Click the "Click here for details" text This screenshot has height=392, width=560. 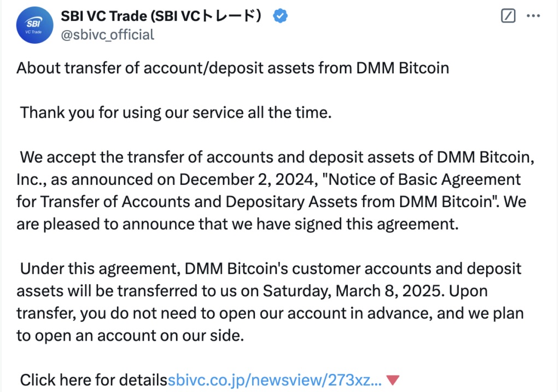point(94,380)
